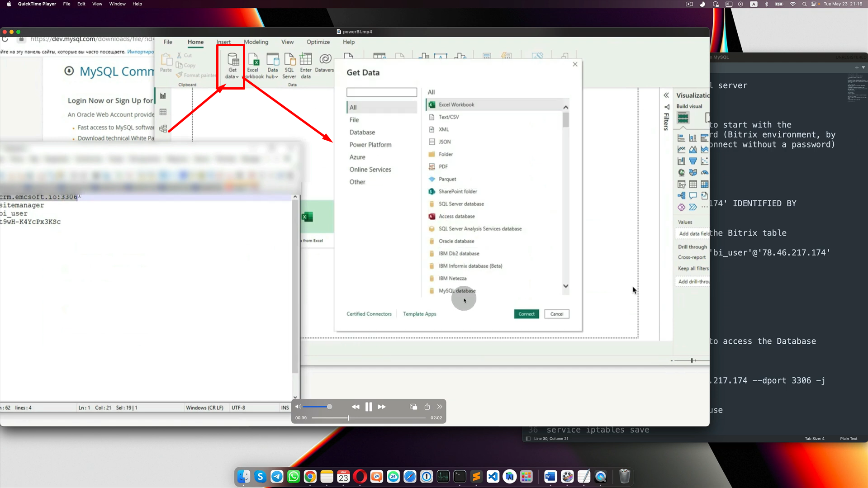Select the funnel chart visualization icon
This screenshot has width=868, height=488.
pyautogui.click(x=693, y=161)
